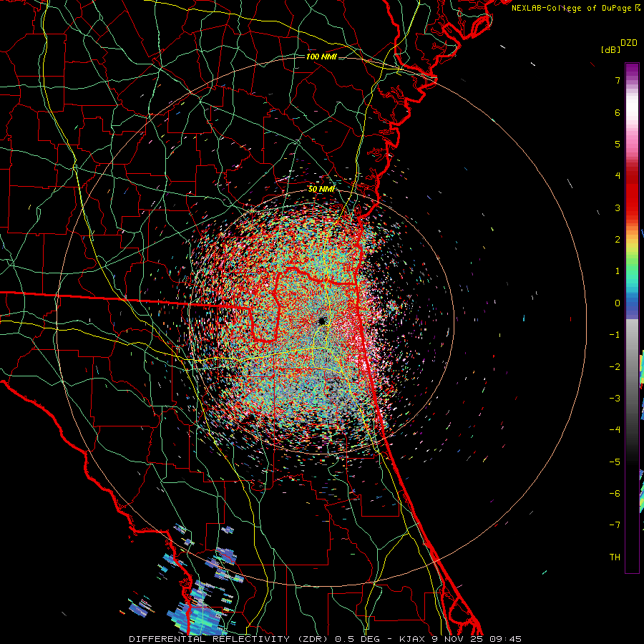644x644 pixels.
Task: Click the -7 value on color scale
Action: [x=615, y=525]
